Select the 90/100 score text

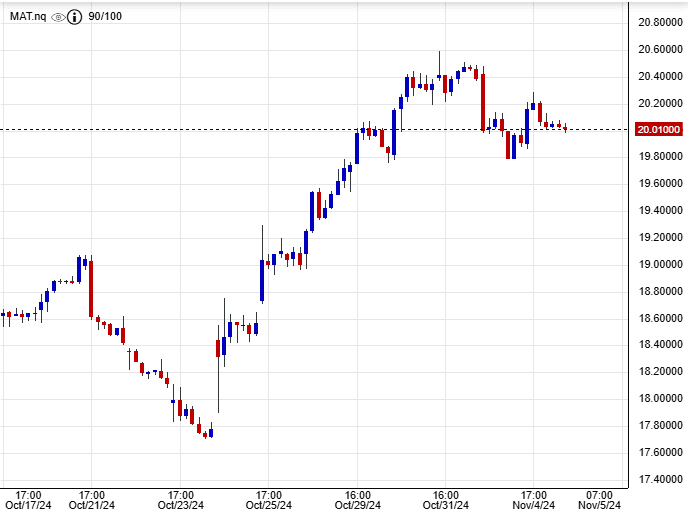(104, 17)
